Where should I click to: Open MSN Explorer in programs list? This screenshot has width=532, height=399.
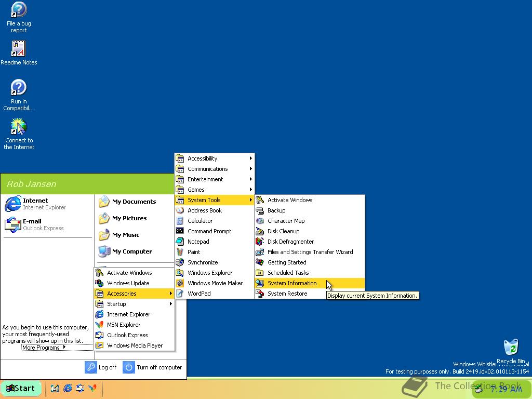pos(135,325)
